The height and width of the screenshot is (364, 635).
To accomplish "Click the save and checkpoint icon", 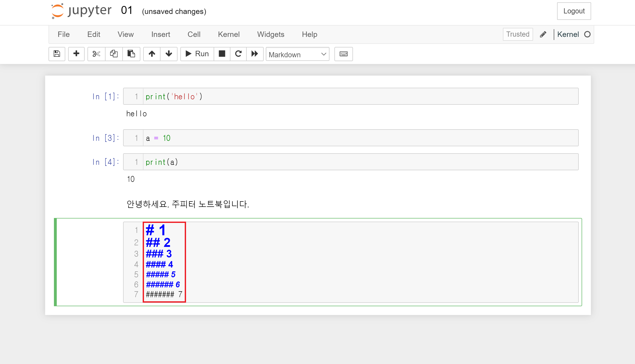I will 57,54.
